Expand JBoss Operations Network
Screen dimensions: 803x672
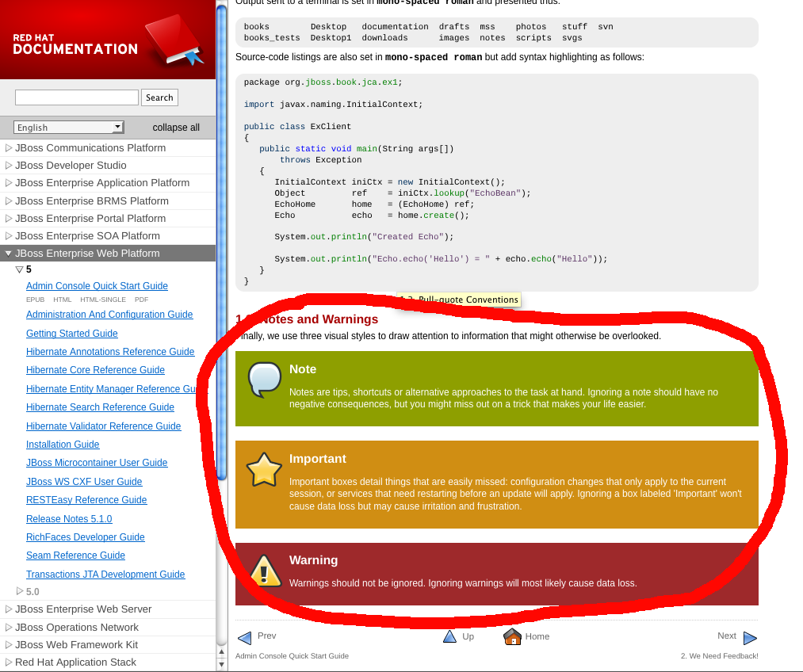point(8,627)
